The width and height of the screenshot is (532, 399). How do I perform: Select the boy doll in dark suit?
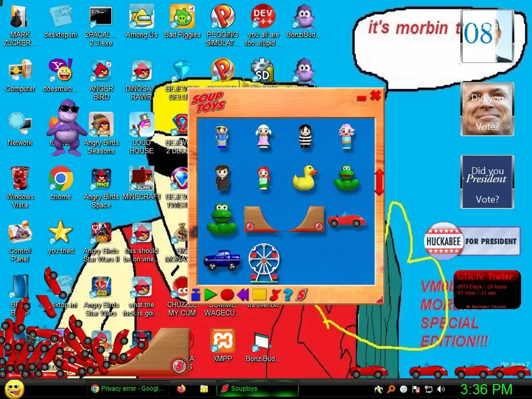[222, 178]
